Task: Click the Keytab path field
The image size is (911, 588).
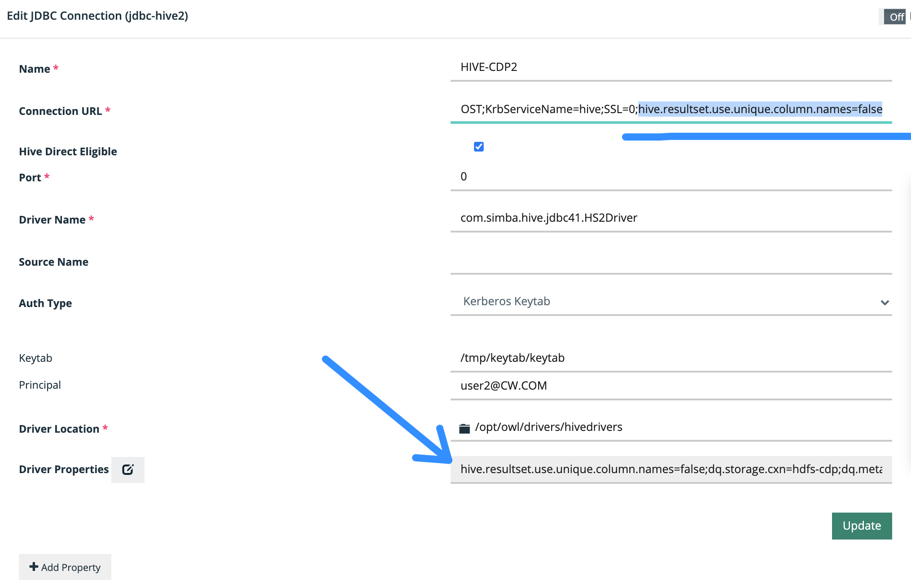Action: point(670,358)
